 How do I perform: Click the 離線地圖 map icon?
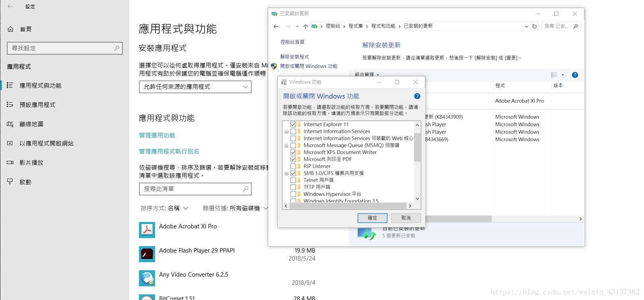tap(10, 124)
